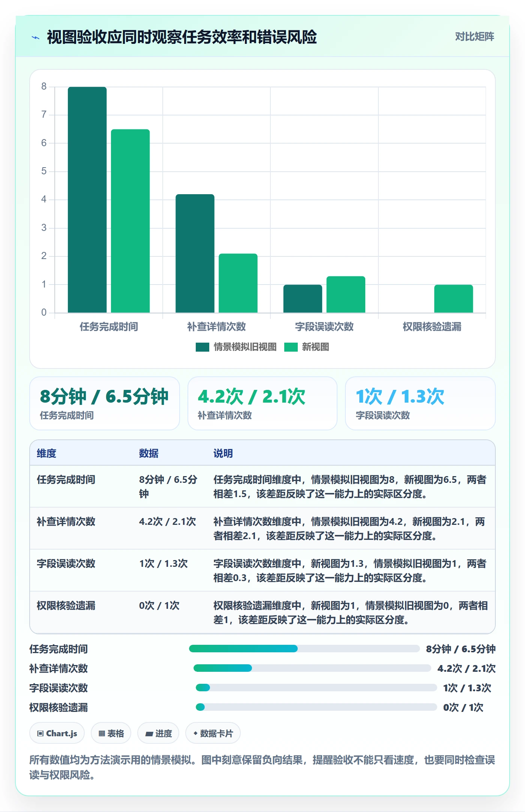Image resolution: width=525 pixels, height=812 pixels.
Task: Click the dark bar for 字段误读次数
Action: 303,298
